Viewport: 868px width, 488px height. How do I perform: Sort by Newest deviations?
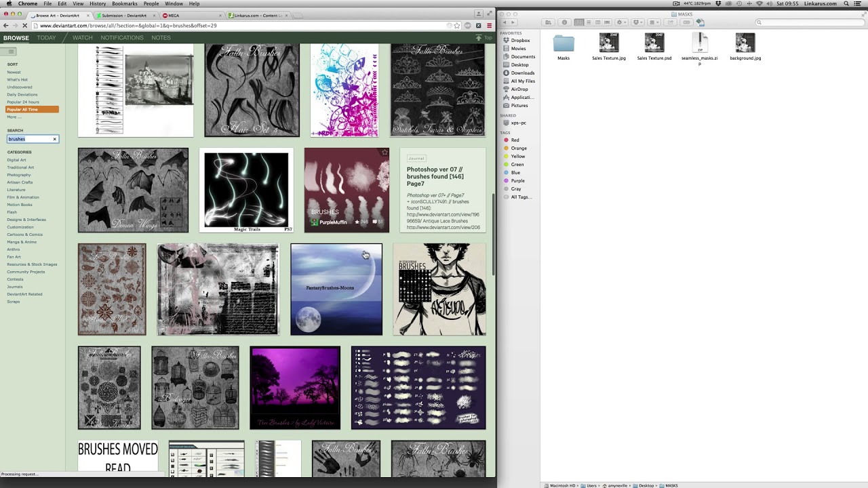click(14, 73)
